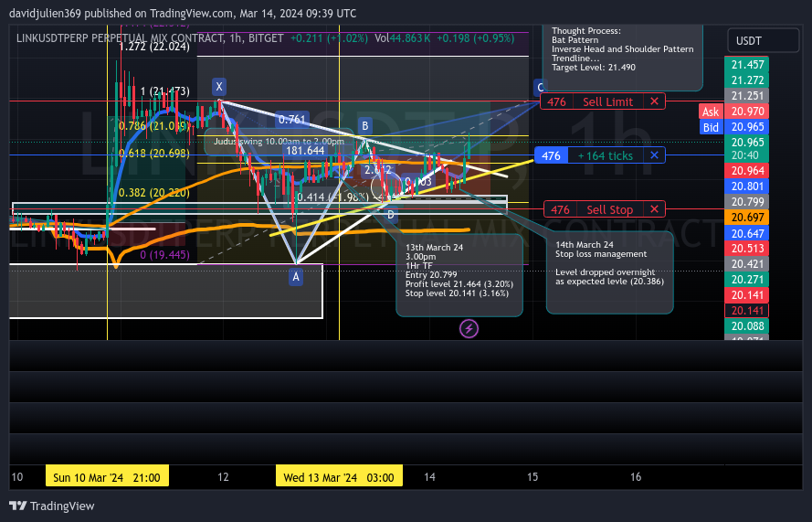Click the +164 ticks profit label
The height and width of the screenshot is (522, 812).
tap(606, 155)
